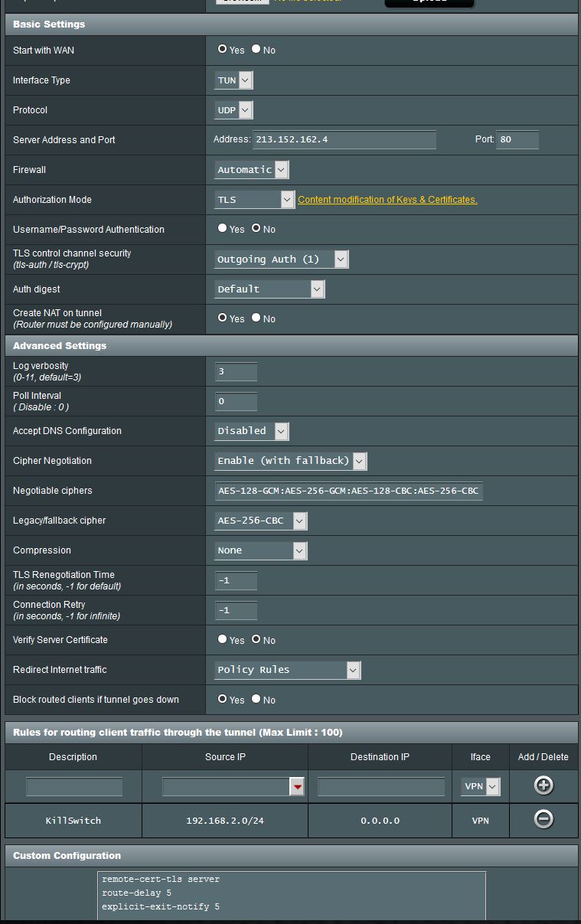
Task: Open Content modification of Keys & Certificates link
Action: 387,200
